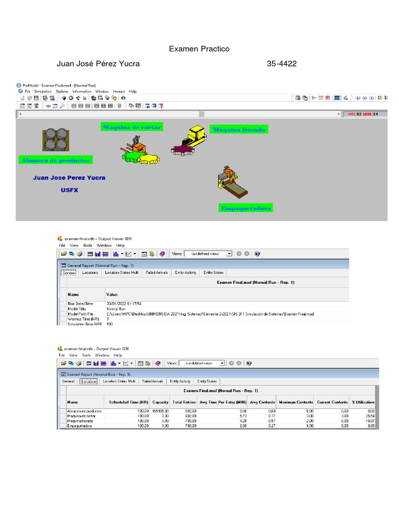This screenshot has height=532, width=399.
Task: Click the open folder icon in first Output Viewer
Action: coord(64,254)
